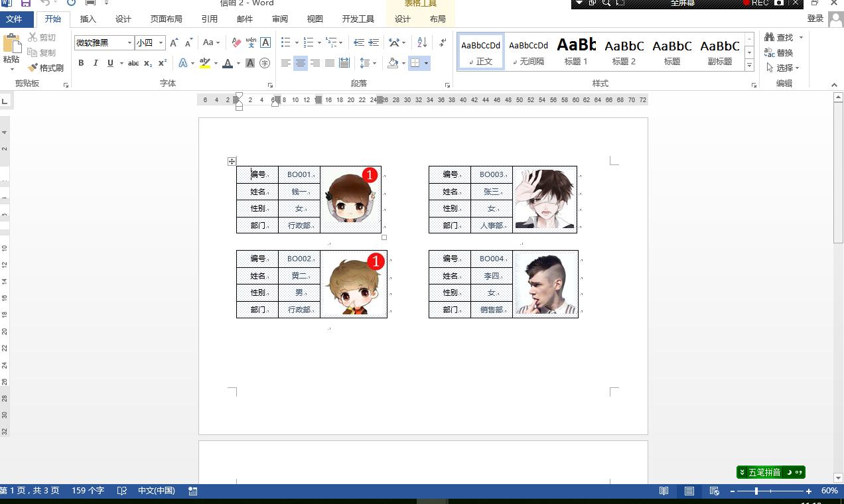Click the Paste button

coord(11,52)
